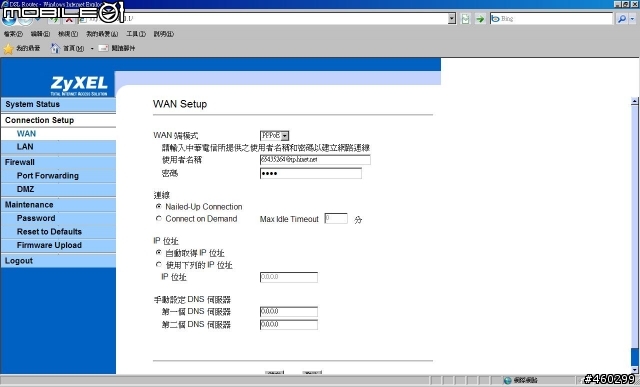Open the 說明(H) menu
This screenshot has width=640, height=387.
pyautogui.click(x=164, y=34)
